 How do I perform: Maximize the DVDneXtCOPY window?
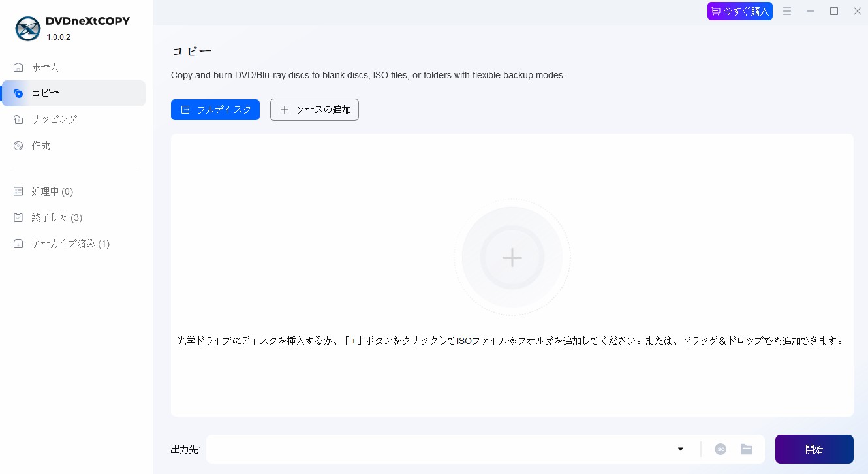point(834,11)
